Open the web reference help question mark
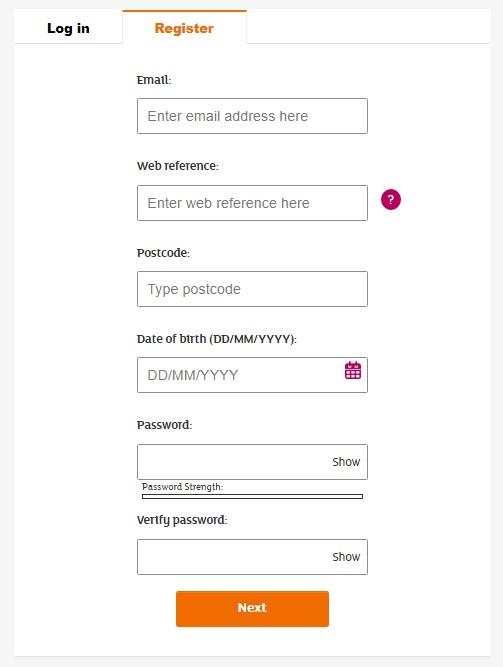The height and width of the screenshot is (667, 503). [391, 200]
